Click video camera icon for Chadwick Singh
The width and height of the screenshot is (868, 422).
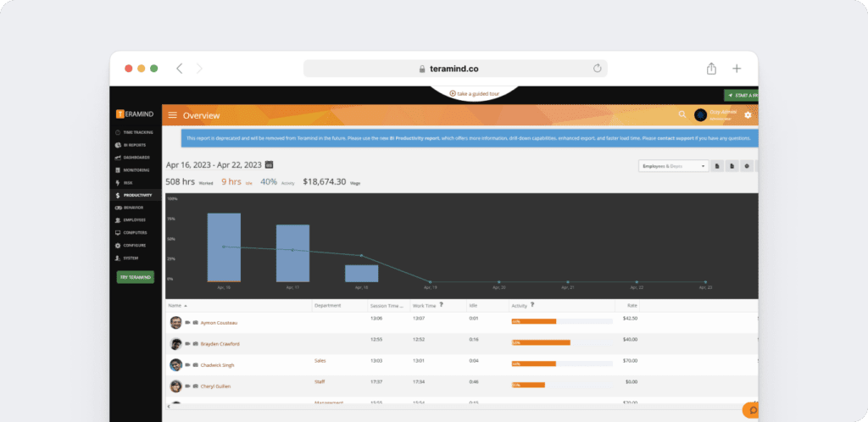(x=187, y=364)
